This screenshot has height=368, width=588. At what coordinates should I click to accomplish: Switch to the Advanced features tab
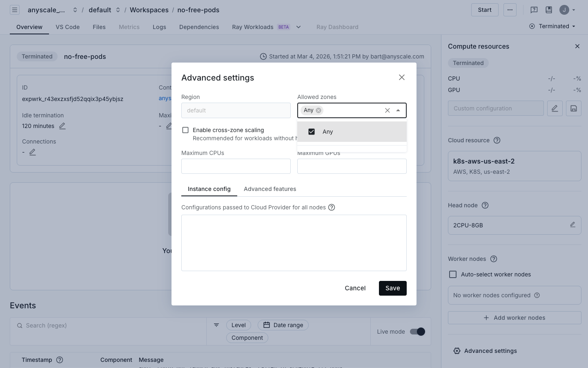[x=270, y=189]
